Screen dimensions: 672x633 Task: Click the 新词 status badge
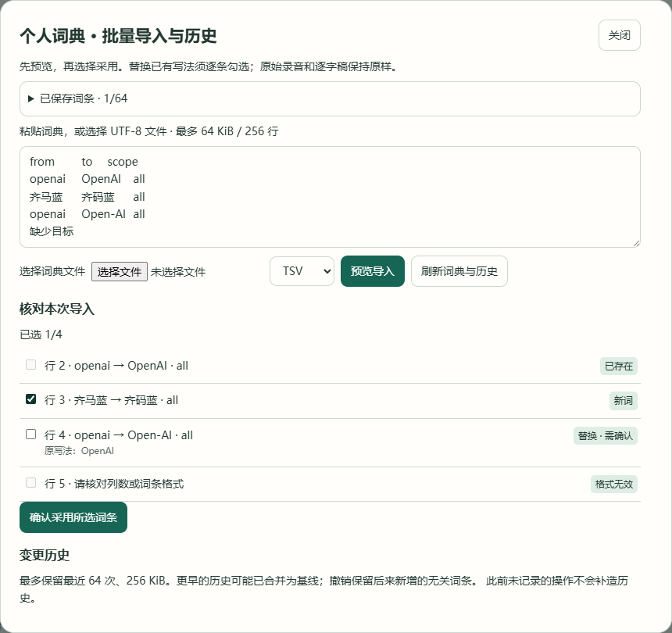tap(623, 401)
